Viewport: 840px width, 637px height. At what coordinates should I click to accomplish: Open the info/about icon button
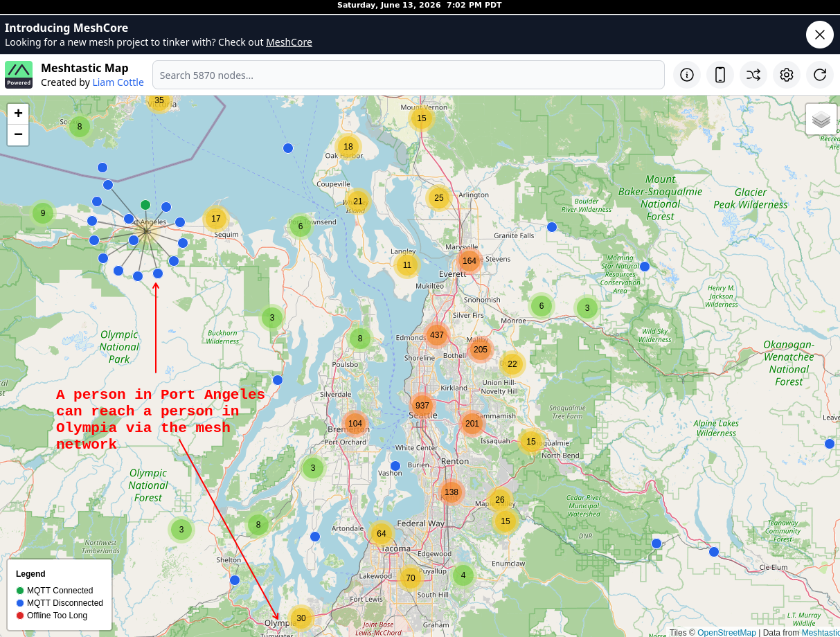pyautogui.click(x=687, y=75)
